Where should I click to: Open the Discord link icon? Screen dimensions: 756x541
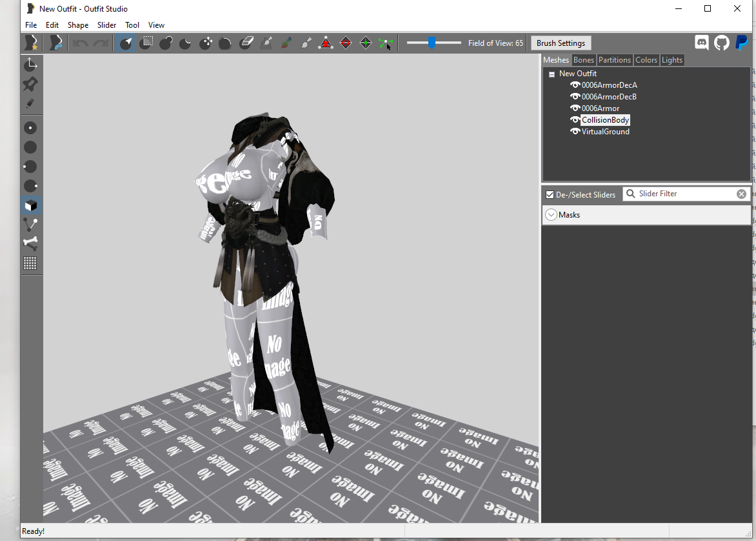(702, 43)
